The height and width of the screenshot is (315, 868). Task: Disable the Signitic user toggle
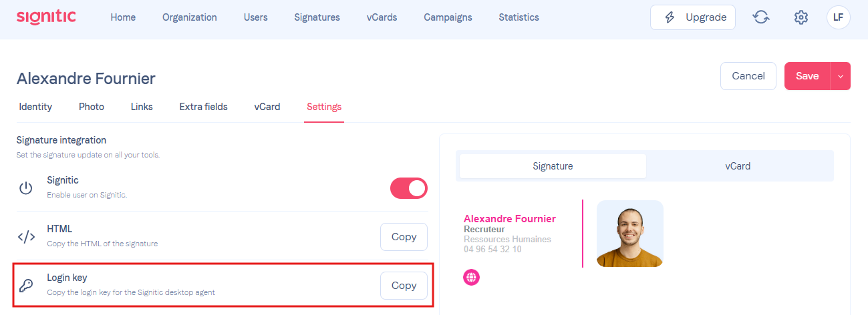408,188
